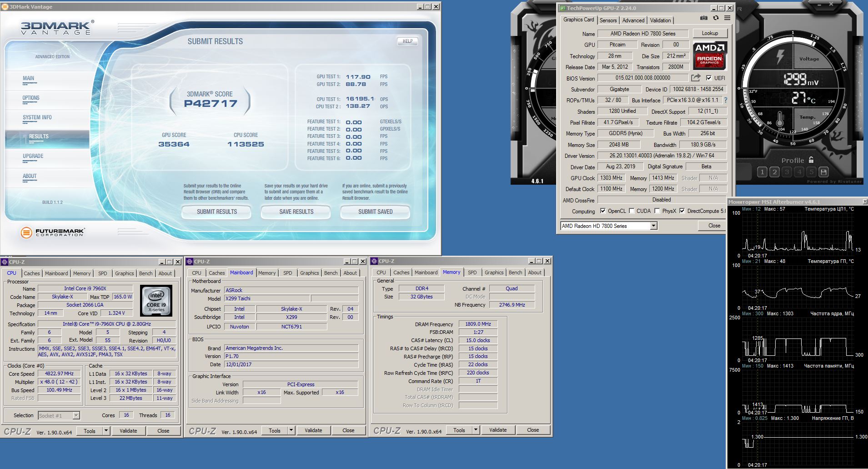
Task: Click the GPU-Z refresh icon
Action: pyautogui.click(x=716, y=18)
